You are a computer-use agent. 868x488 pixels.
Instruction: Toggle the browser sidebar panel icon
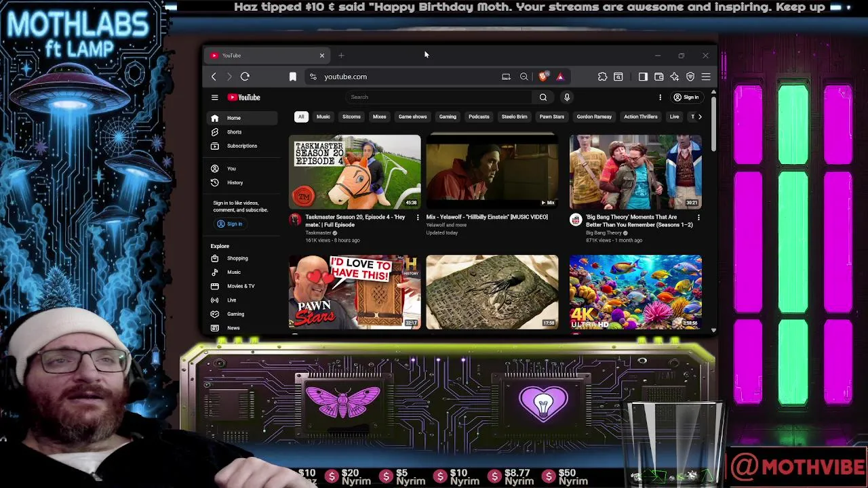643,77
